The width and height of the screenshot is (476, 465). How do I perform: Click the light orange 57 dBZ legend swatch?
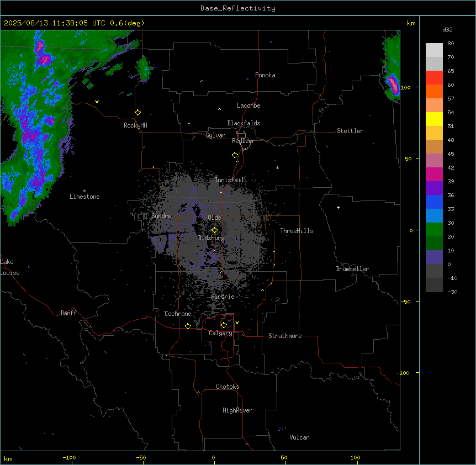click(x=434, y=105)
